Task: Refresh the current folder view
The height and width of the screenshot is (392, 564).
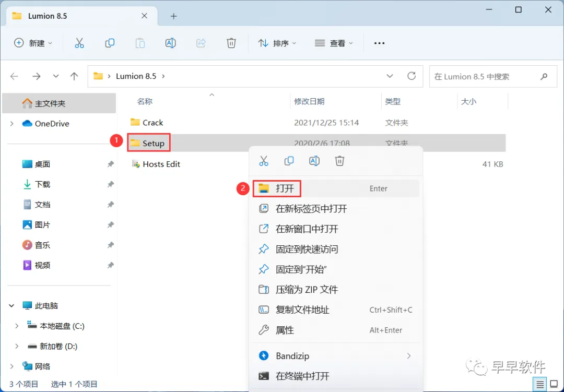Action: (412, 76)
